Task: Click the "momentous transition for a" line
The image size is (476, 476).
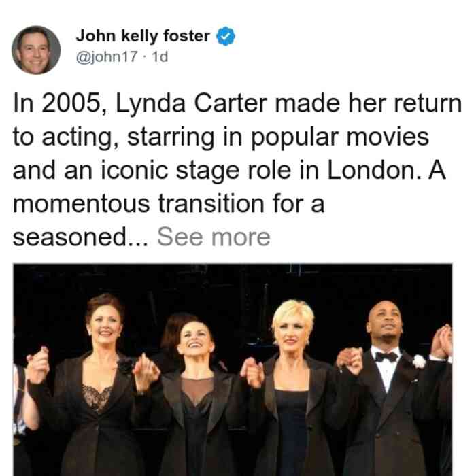Action: click(x=169, y=203)
